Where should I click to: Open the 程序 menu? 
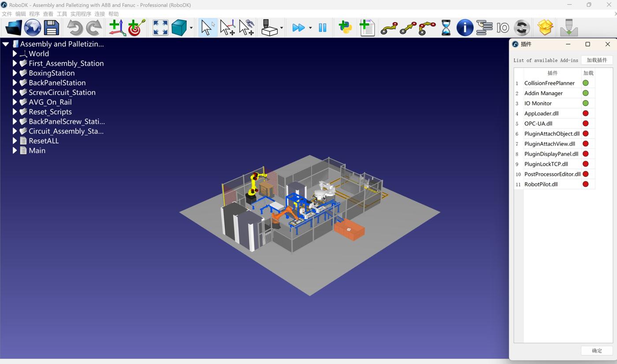pyautogui.click(x=34, y=14)
